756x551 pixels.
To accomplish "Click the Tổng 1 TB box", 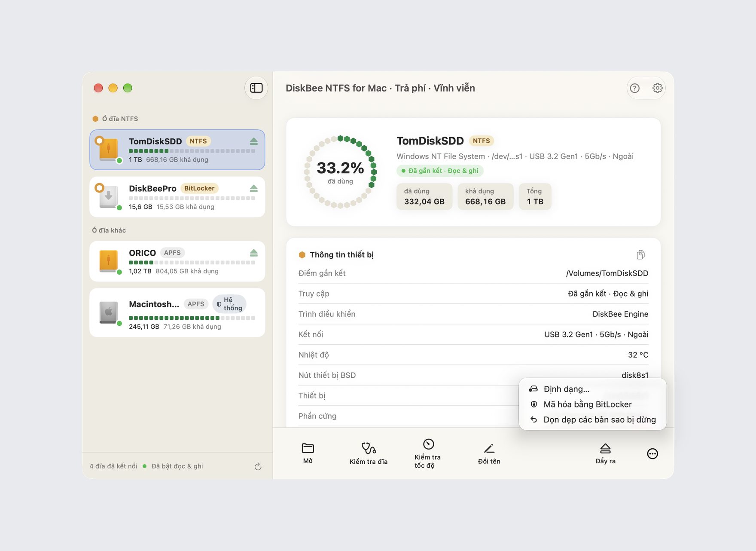I will coord(535,196).
